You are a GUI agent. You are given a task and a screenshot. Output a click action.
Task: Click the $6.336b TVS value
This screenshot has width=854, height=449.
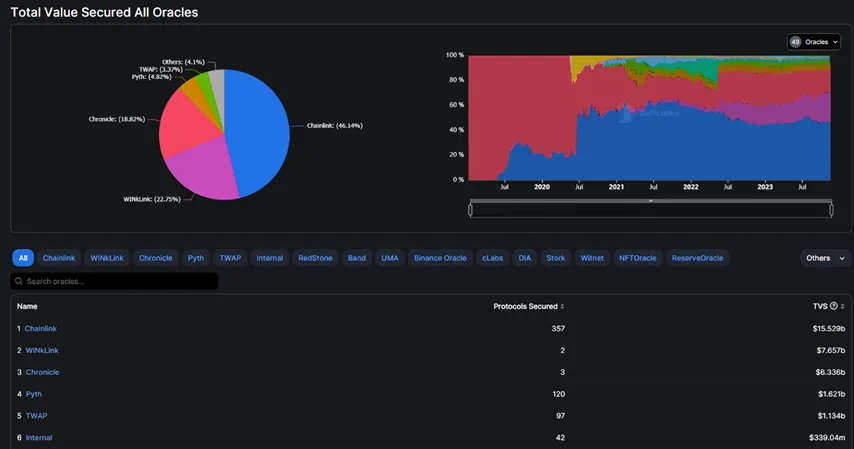pyautogui.click(x=830, y=372)
